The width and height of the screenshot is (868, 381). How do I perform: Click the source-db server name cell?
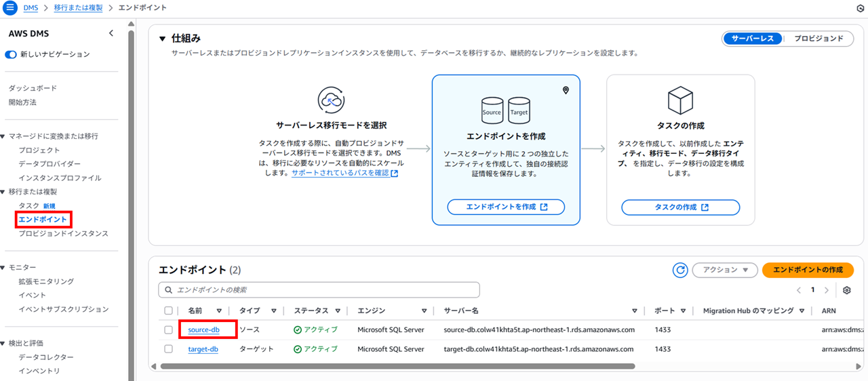tap(539, 330)
